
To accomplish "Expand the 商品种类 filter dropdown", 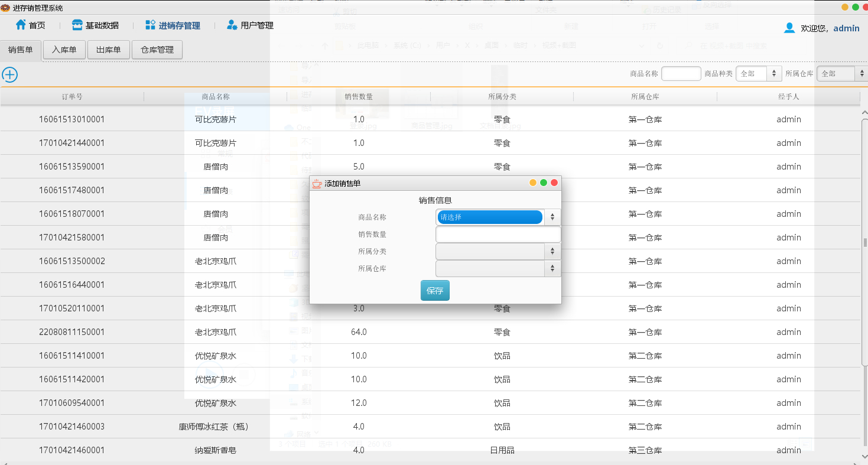I will tap(773, 73).
